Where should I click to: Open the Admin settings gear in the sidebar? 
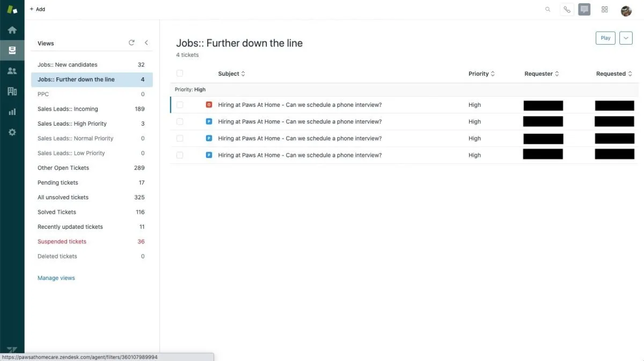tap(12, 132)
